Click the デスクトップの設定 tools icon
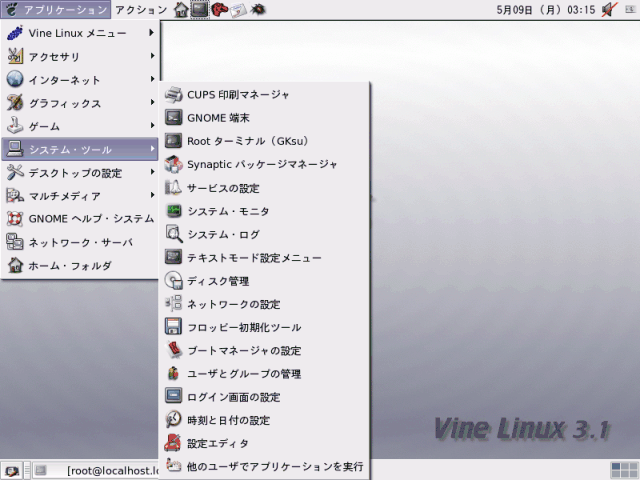The image size is (640, 480). pyautogui.click(x=15, y=172)
